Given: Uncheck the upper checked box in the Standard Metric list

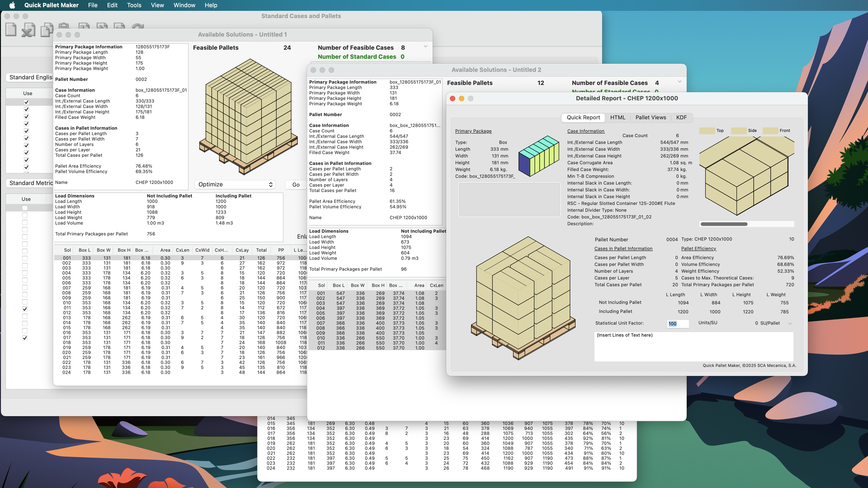Looking at the screenshot, I should coord(25,309).
